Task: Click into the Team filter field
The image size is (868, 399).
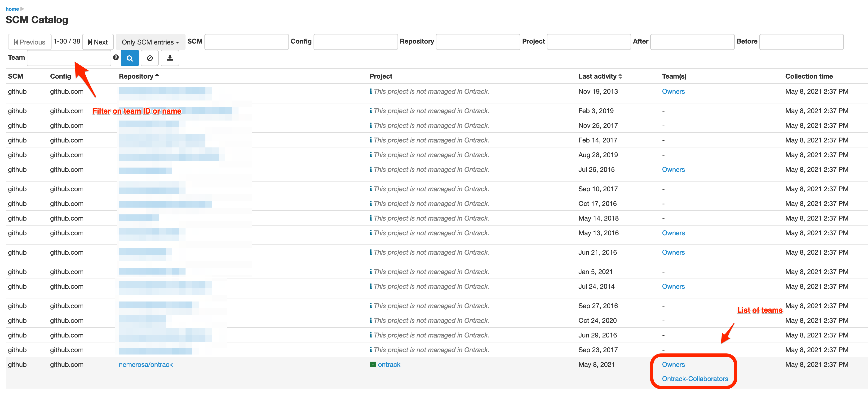Action: [x=69, y=58]
